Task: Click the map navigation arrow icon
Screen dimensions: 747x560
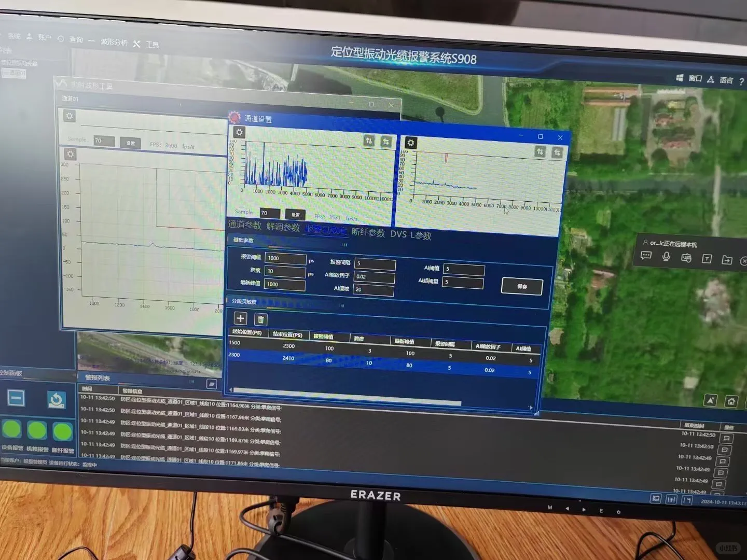Action: tap(710, 400)
